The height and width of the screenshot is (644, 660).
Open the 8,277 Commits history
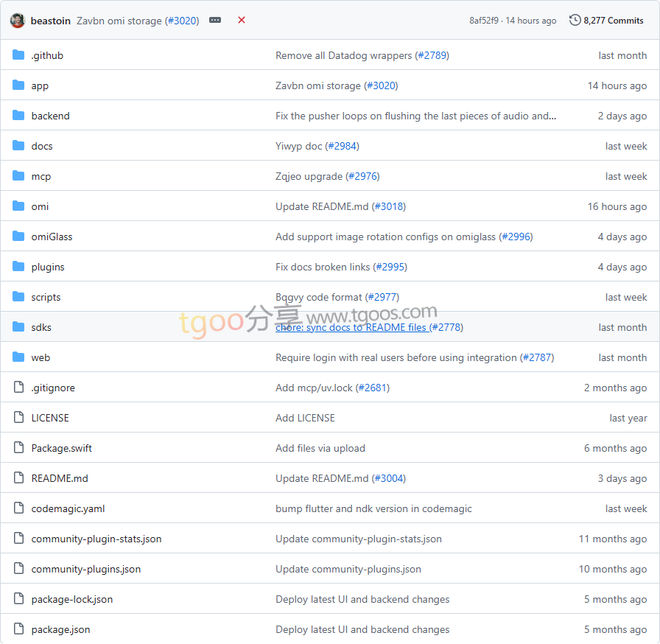click(x=613, y=21)
